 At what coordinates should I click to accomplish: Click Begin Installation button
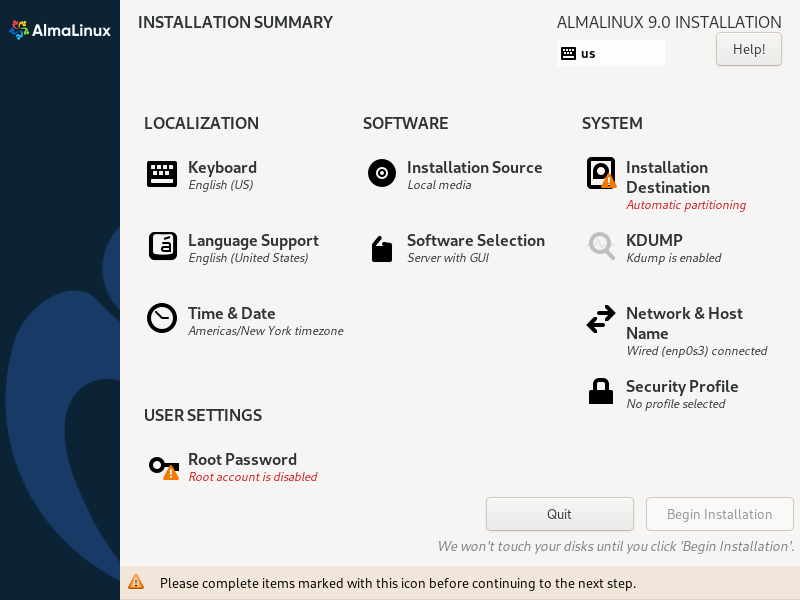(x=719, y=514)
